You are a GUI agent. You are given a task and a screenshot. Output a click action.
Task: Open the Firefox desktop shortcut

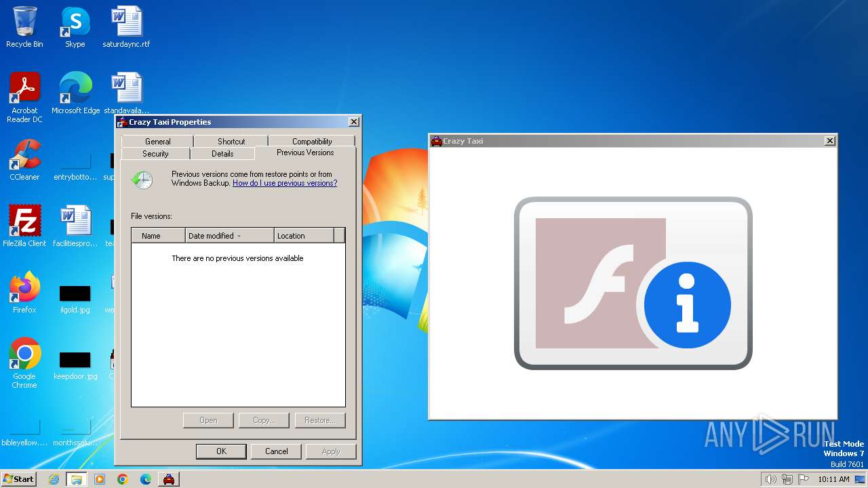pos(24,293)
